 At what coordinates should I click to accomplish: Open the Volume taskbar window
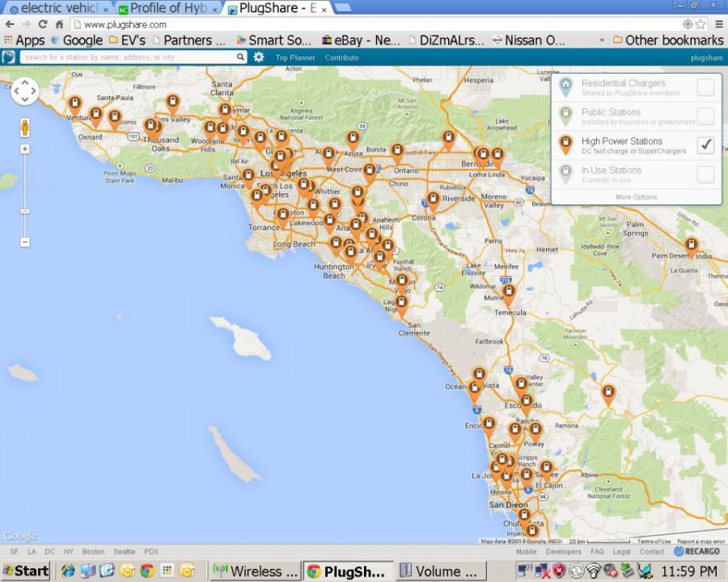pos(441,571)
